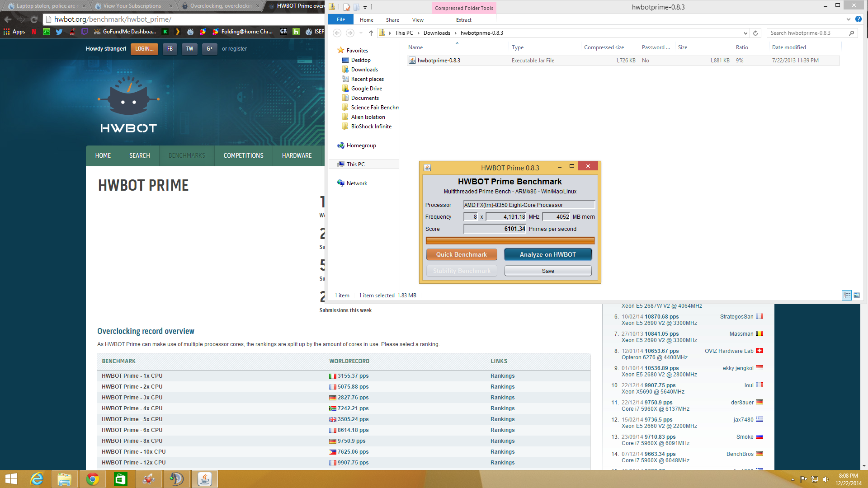Screen dimensions: 868x488
Task: Open the Folding@home Chr... bookmark
Action: coord(243,32)
